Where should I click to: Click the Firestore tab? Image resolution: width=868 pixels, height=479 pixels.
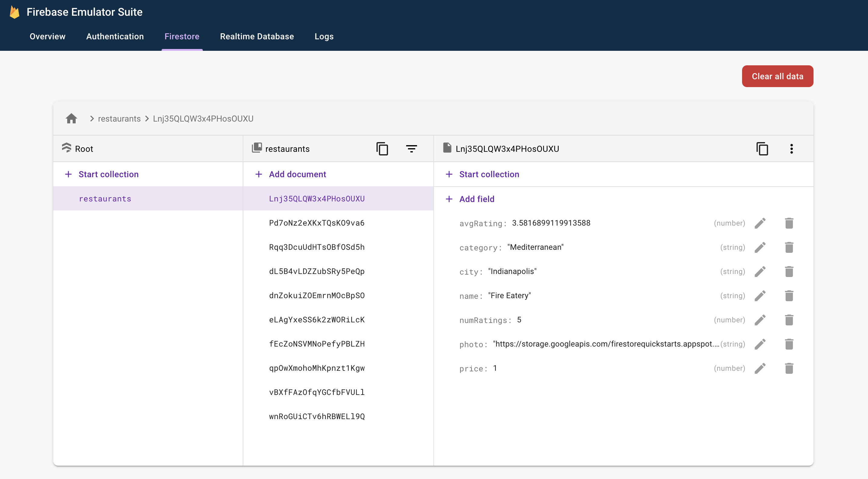click(182, 37)
